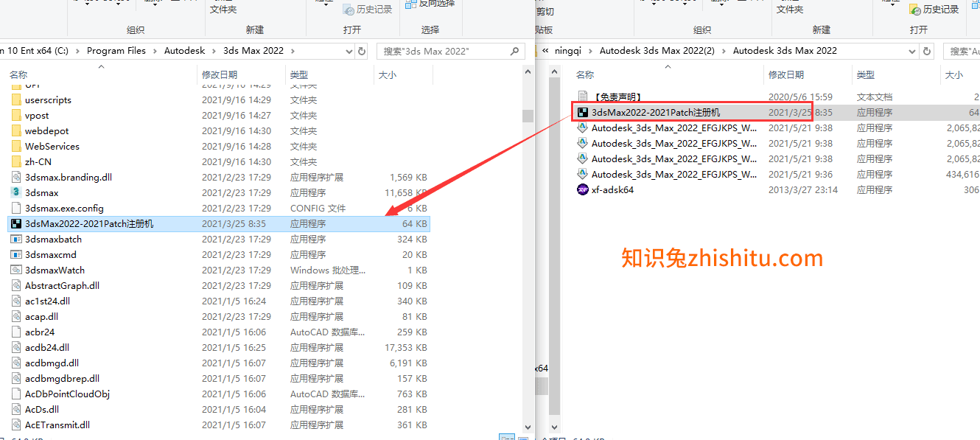
Task: Click the 3dsmaxWatch batch file icon
Action: pos(16,270)
